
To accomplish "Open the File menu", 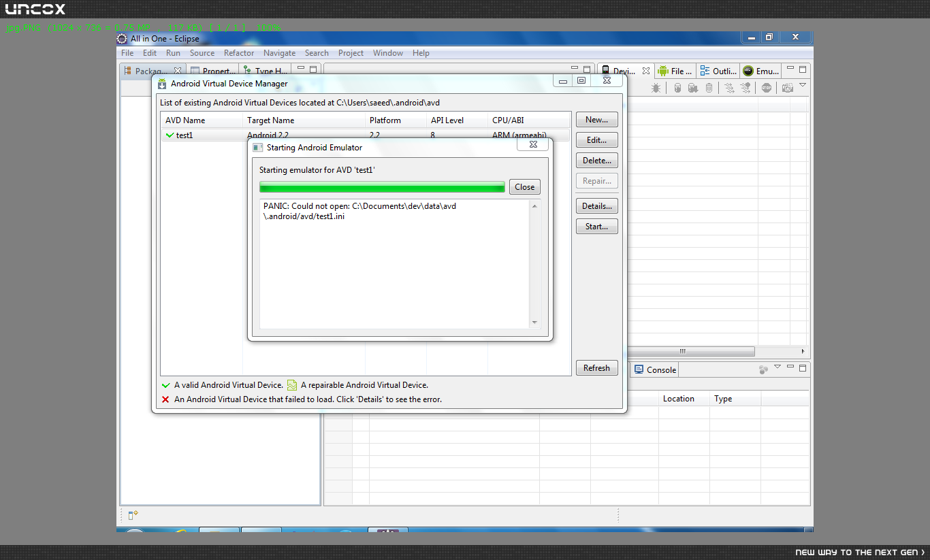I will click(127, 53).
